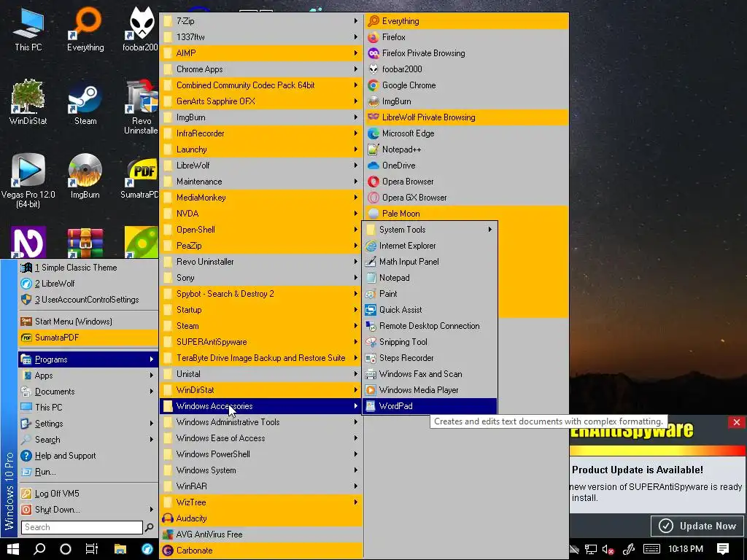Open Windows Fax and Scan
This screenshot has width=747, height=560.
pos(429,374)
